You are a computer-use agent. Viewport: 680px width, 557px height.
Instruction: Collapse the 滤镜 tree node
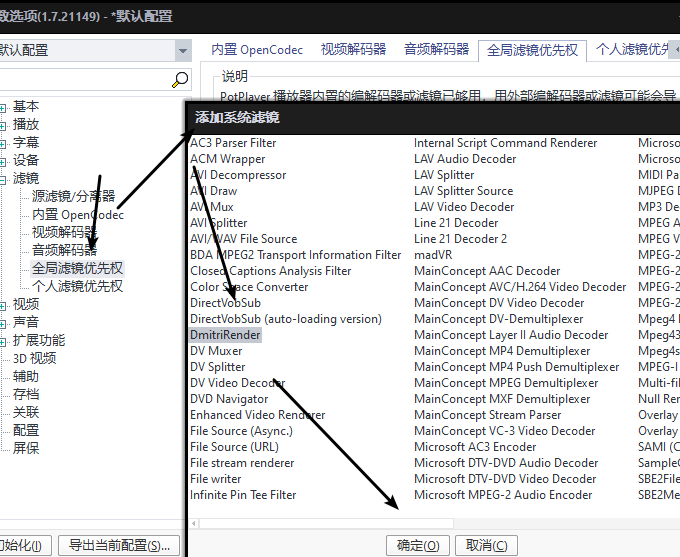point(3,180)
